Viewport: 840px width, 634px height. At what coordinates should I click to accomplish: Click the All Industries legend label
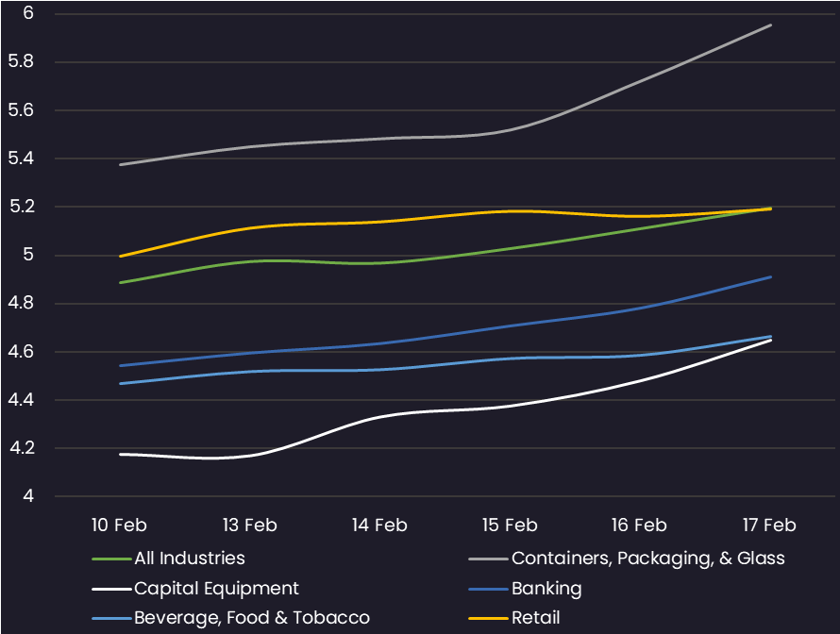pyautogui.click(x=190, y=559)
